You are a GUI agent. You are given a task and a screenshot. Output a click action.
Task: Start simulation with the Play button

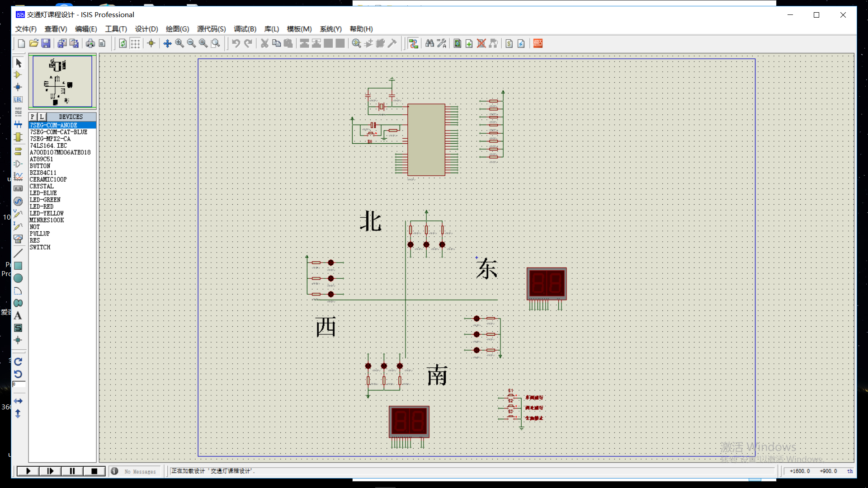tap(28, 471)
